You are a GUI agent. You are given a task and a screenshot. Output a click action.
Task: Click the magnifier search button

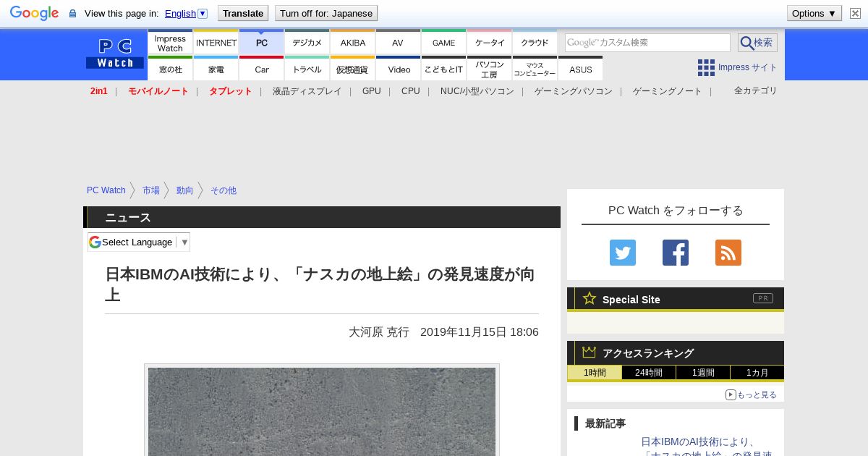click(x=757, y=43)
